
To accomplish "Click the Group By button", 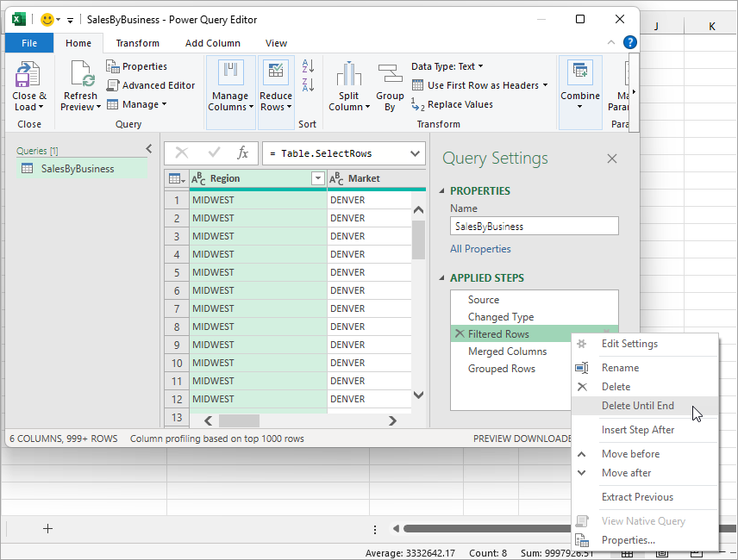I will tap(390, 88).
